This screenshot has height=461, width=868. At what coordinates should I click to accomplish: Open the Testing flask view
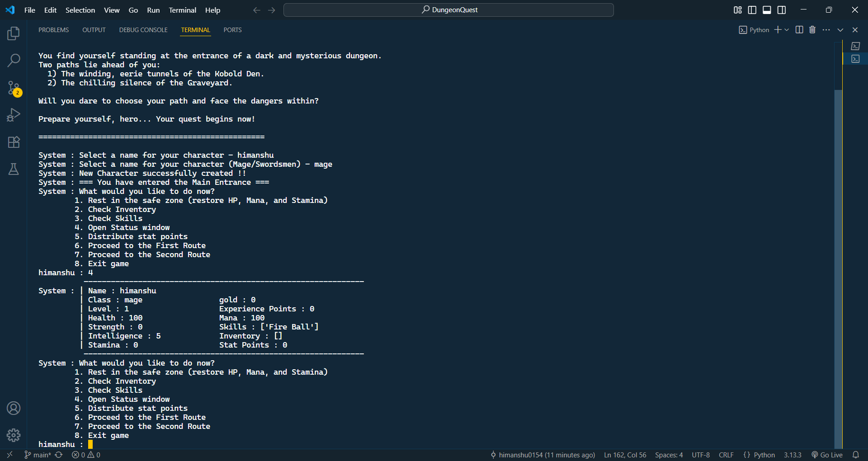[x=14, y=169]
